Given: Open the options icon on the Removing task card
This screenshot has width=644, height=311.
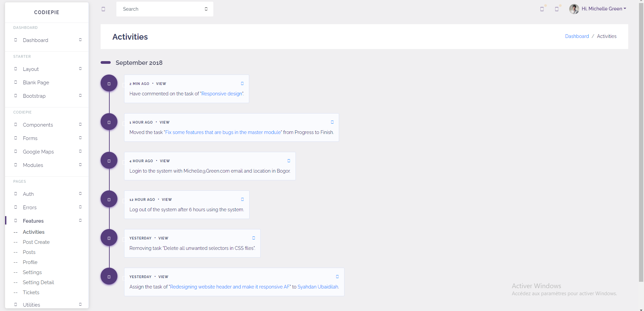Looking at the screenshot, I should [x=254, y=238].
